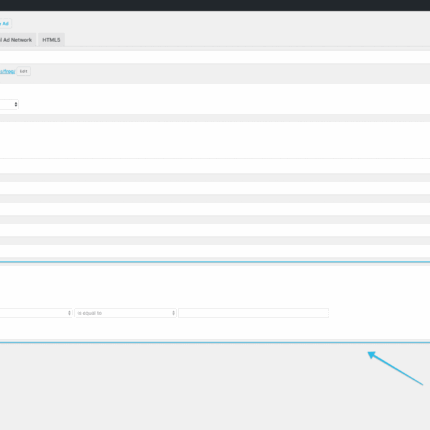Click the partially visible Ad button

click(x=5, y=24)
